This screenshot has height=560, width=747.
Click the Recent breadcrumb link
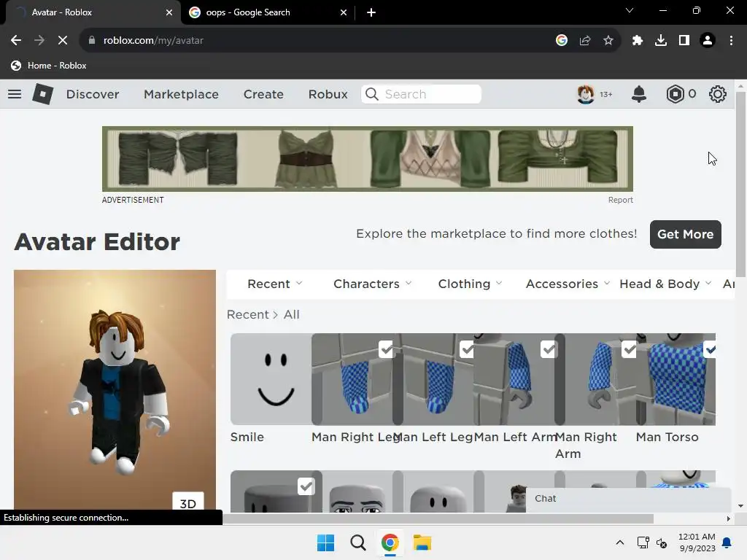[248, 315]
